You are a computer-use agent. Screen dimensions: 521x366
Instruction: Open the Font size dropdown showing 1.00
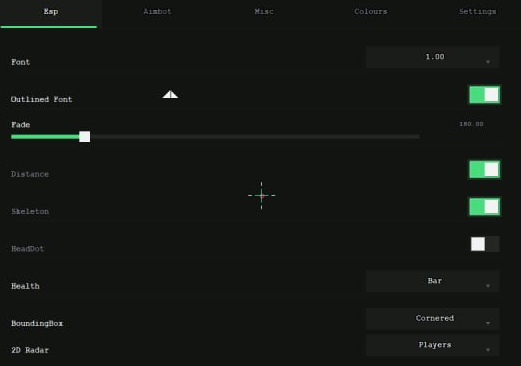pos(433,57)
